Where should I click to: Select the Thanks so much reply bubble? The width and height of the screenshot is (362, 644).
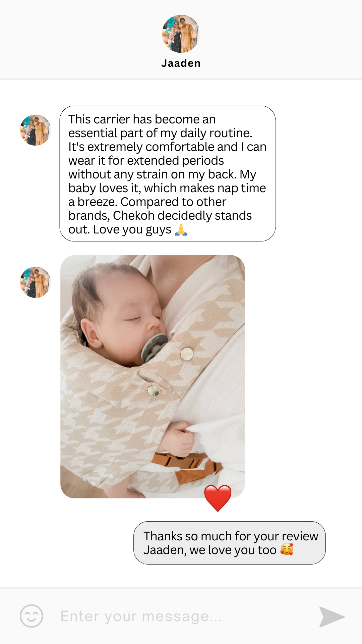230,543
